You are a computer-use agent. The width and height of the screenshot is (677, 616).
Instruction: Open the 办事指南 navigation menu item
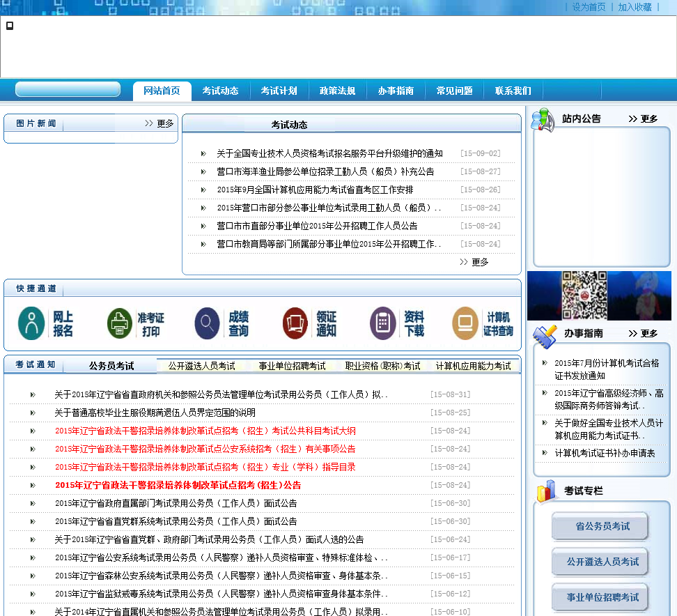396,91
